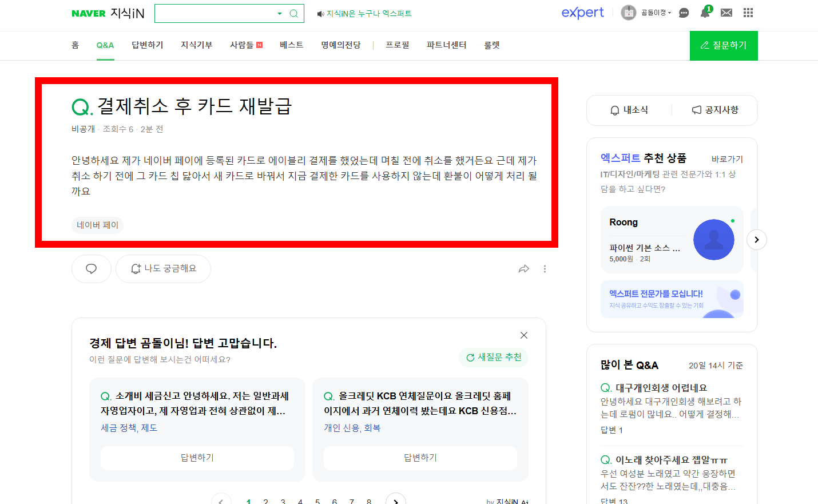Screen dimensions: 818x504
Task: Click the comment bubble button
Action: (x=92, y=269)
